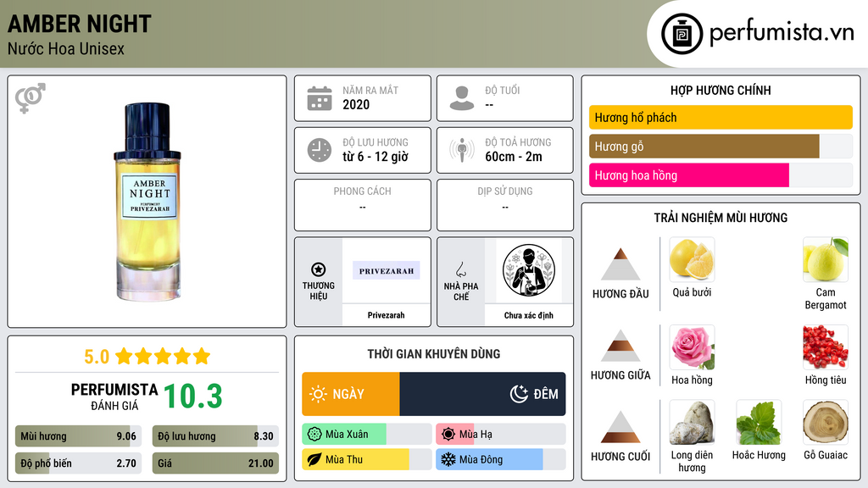Click the Ngày daytime segment

[350, 394]
